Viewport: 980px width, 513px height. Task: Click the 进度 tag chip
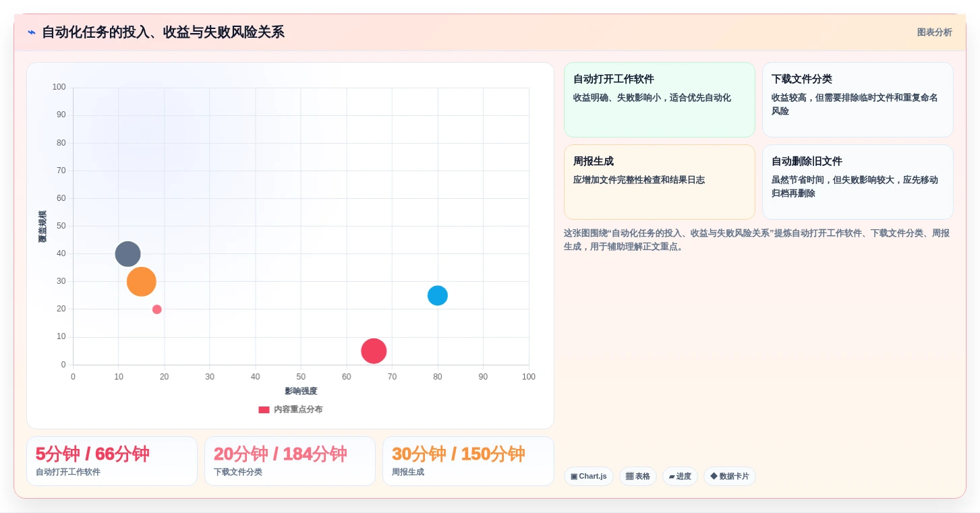pos(680,477)
